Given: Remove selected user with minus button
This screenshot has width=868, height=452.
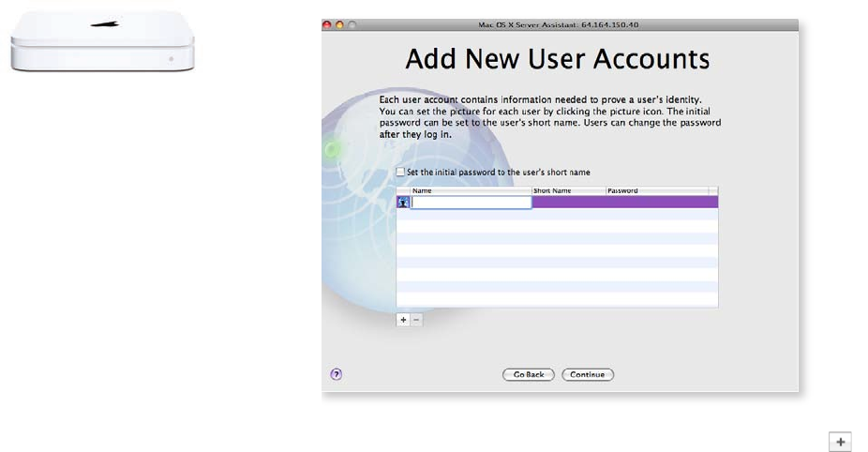Looking at the screenshot, I should (x=416, y=320).
